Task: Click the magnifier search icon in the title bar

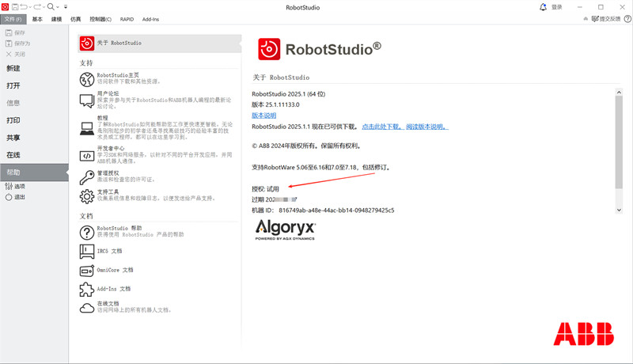Action: point(51,7)
